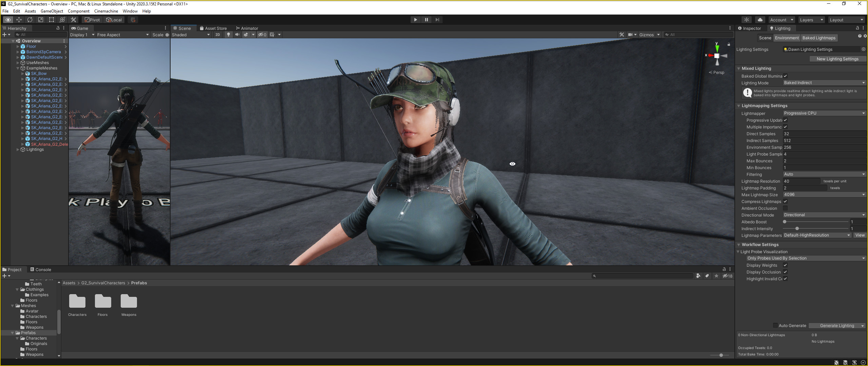
Task: Select the Rect Transform tool
Action: tap(52, 20)
